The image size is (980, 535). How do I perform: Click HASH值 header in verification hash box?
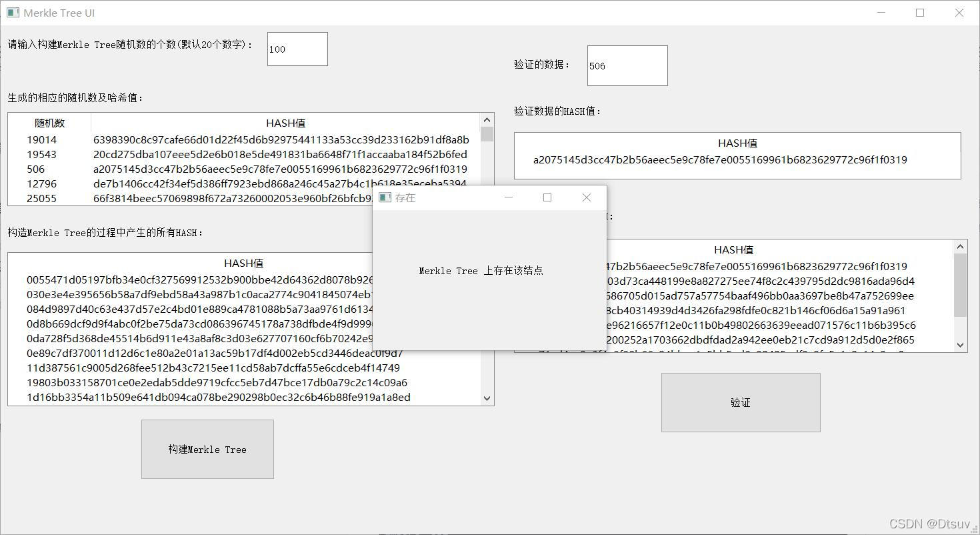coord(737,143)
